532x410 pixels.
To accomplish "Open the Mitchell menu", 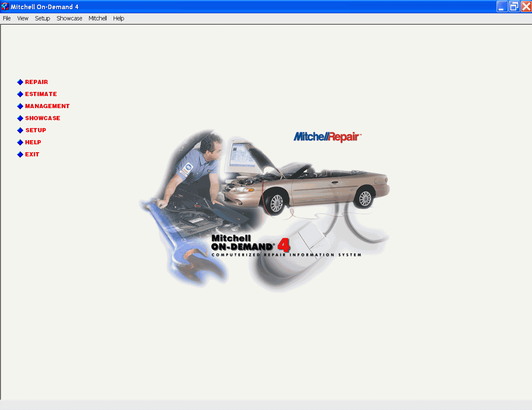I will (x=98, y=18).
